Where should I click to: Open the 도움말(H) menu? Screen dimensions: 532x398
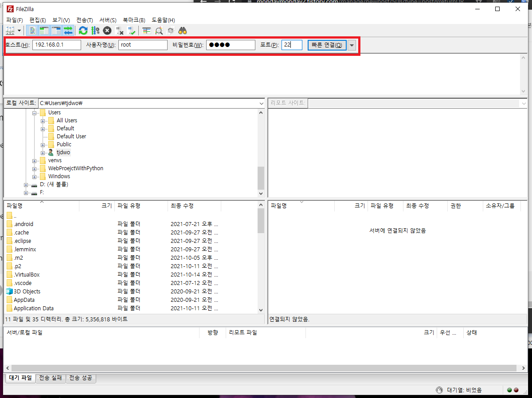[x=163, y=20]
